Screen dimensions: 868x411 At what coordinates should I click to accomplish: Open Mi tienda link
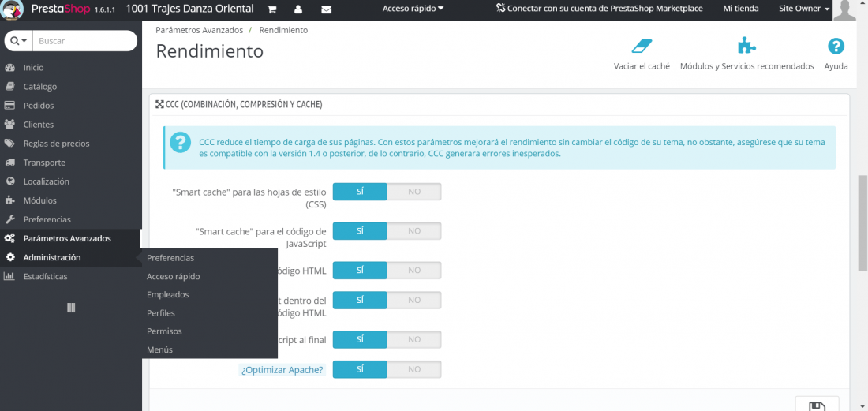click(x=741, y=9)
